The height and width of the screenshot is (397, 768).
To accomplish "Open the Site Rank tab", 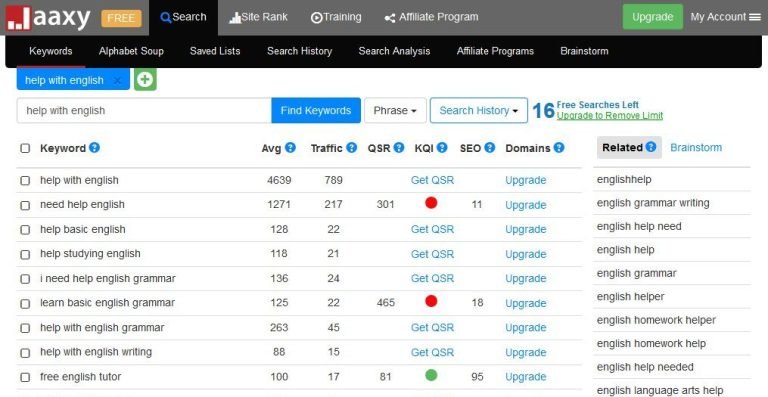I will click(x=258, y=18).
